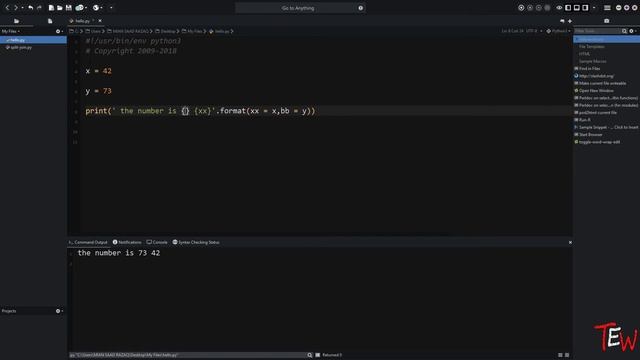Focus the Filter Tools input field
The width and height of the screenshot is (640, 360).
pos(598,31)
